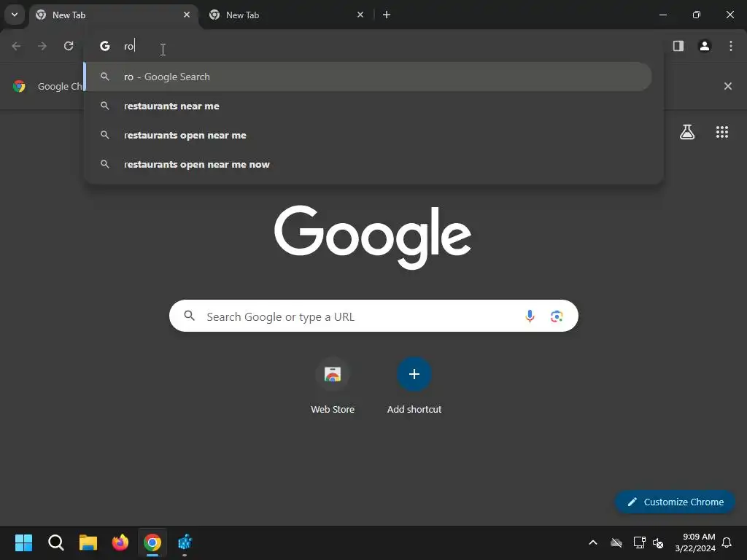Launch Firefox from taskbar

pos(120,542)
